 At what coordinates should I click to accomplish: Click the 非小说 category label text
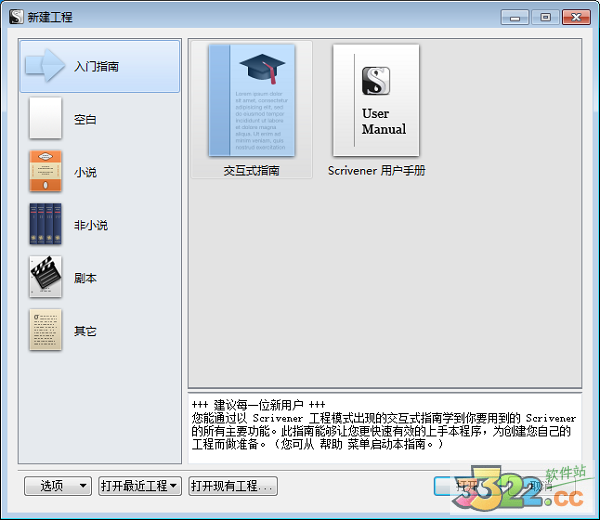pos(90,225)
